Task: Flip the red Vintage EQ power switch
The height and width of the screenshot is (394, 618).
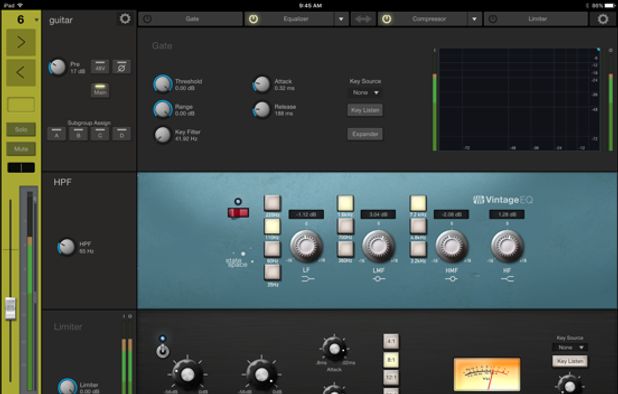Action: click(x=238, y=213)
